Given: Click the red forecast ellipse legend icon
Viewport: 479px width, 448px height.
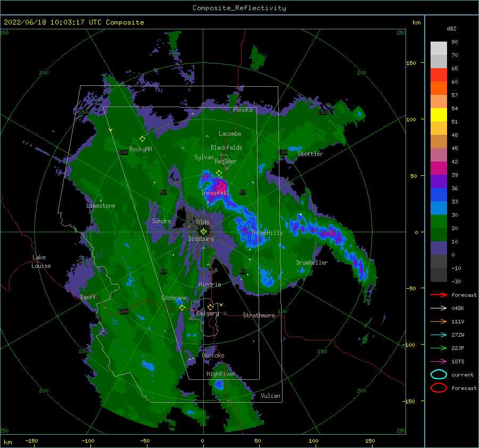Looking at the screenshot, I should 439,388.
